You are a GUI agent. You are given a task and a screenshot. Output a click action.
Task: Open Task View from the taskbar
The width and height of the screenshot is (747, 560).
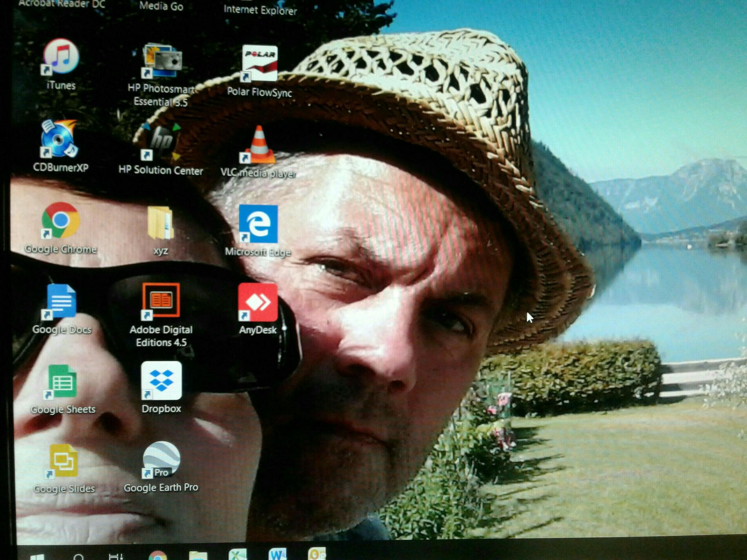coord(116,556)
